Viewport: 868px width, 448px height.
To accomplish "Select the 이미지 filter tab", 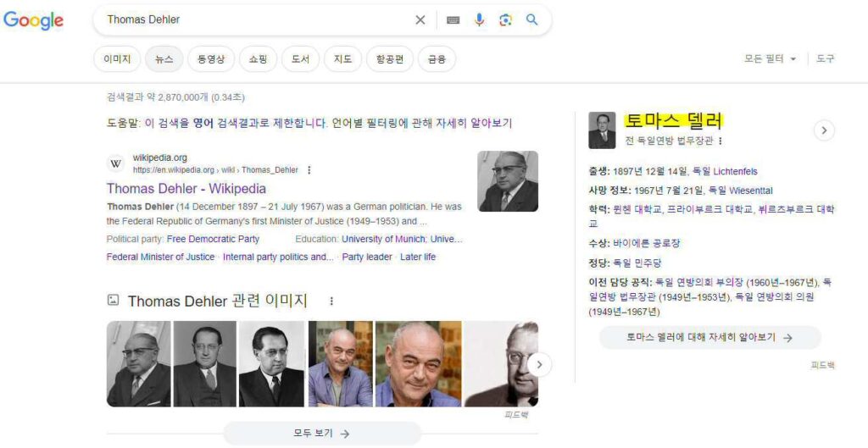I will 117,59.
